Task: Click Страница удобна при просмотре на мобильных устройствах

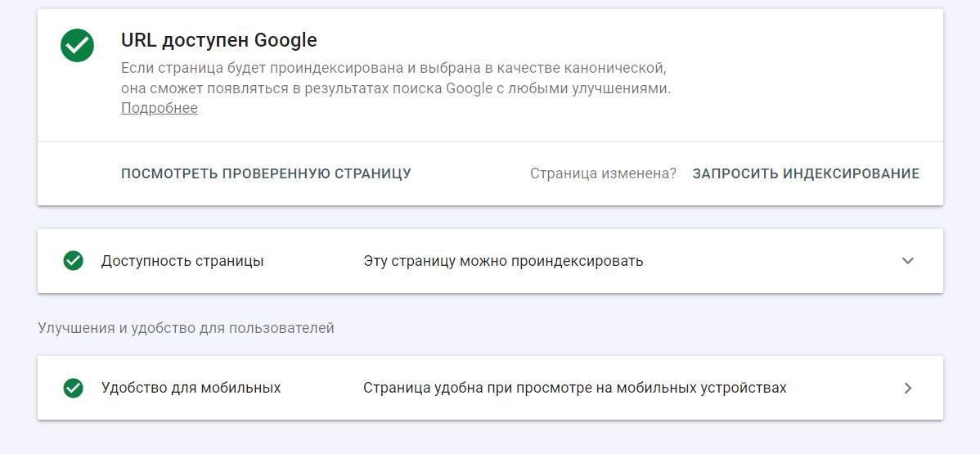Action: click(x=574, y=388)
